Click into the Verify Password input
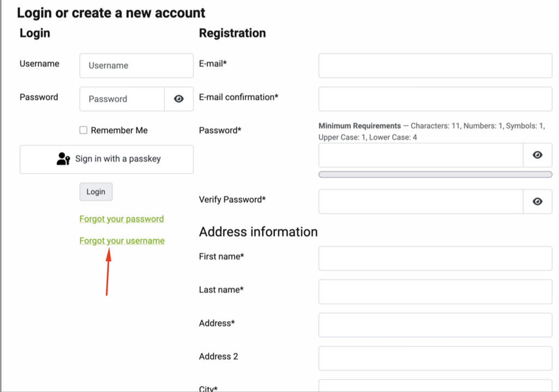 point(421,201)
